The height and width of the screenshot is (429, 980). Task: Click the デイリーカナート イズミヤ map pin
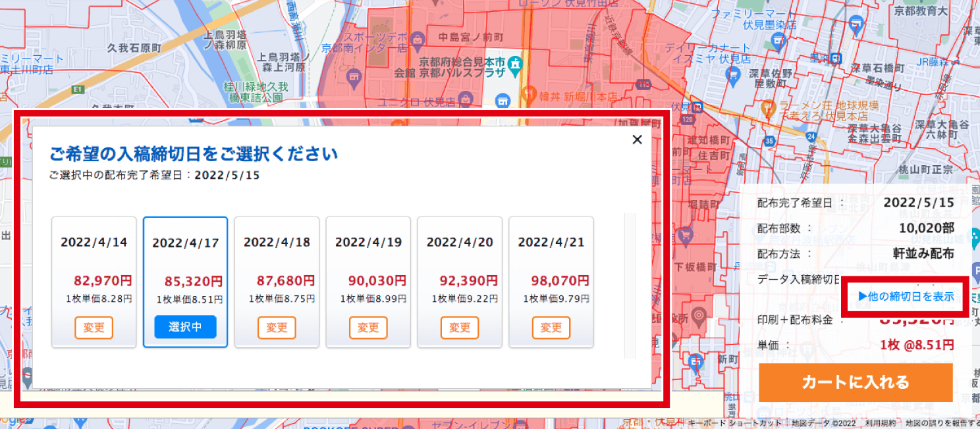pos(732,76)
